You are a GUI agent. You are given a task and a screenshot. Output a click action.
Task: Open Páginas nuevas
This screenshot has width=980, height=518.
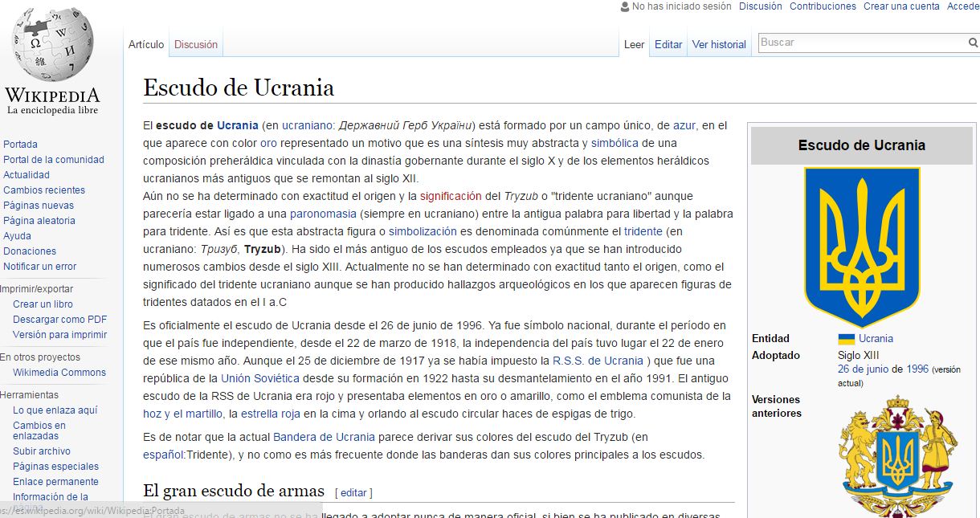[x=39, y=206]
